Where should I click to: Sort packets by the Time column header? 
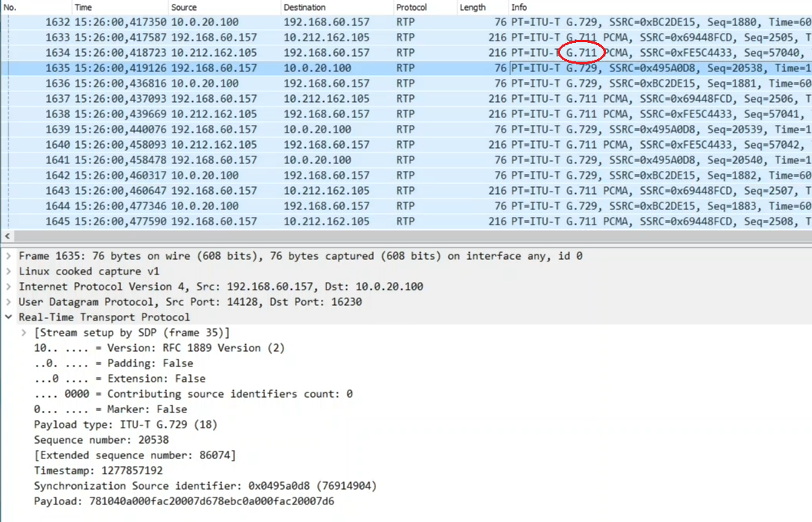click(120, 7)
